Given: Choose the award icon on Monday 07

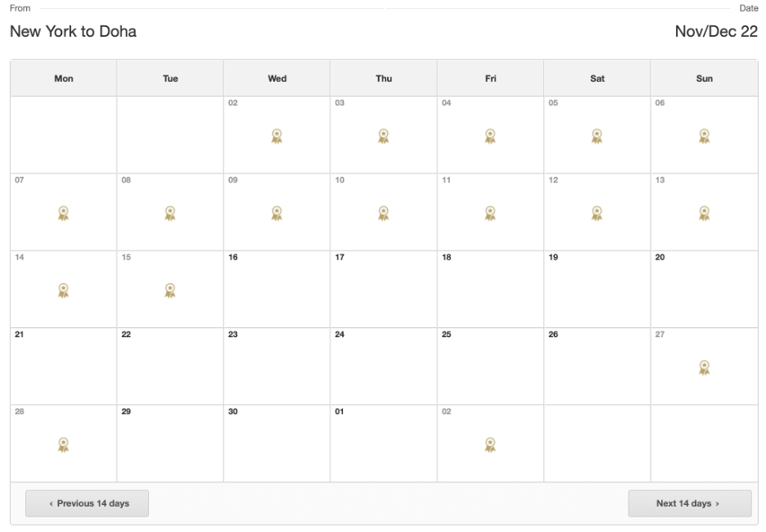Looking at the screenshot, I should pyautogui.click(x=63, y=214).
